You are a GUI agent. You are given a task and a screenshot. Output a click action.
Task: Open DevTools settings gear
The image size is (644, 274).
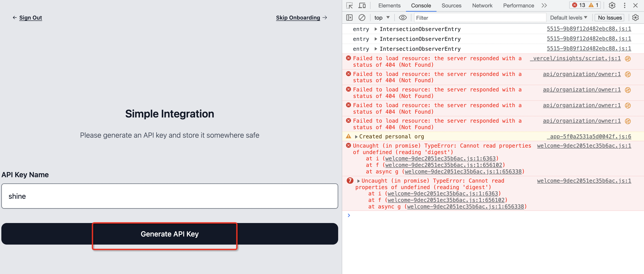[612, 5]
